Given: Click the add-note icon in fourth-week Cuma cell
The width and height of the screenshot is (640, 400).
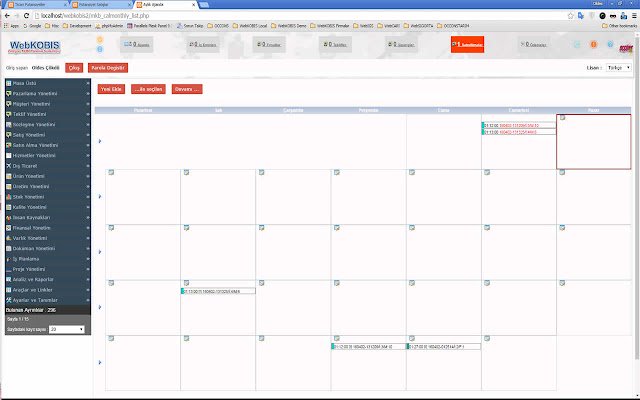Looking at the screenshot, I should point(412,283).
